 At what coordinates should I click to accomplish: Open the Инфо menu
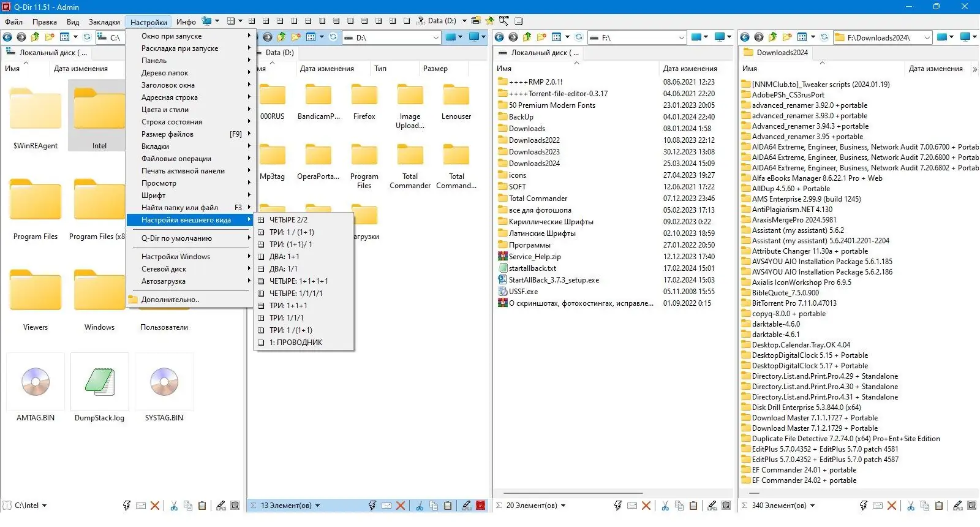coord(186,21)
